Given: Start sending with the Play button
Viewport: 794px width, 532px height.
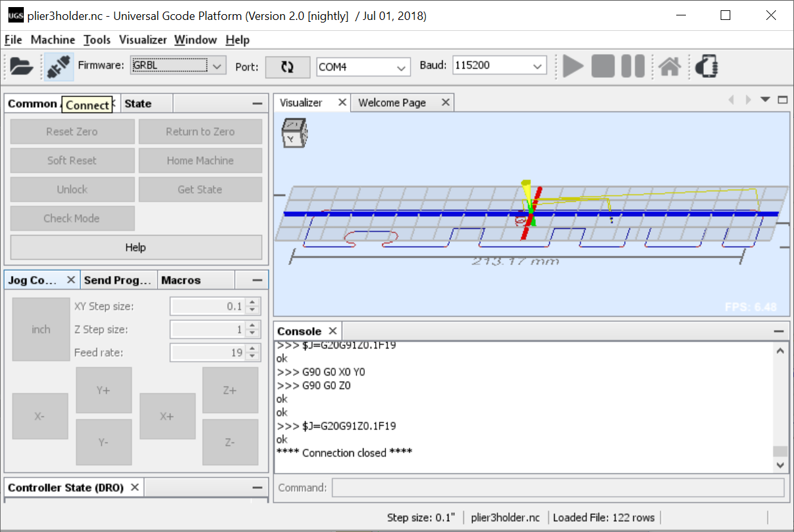Looking at the screenshot, I should (573, 66).
